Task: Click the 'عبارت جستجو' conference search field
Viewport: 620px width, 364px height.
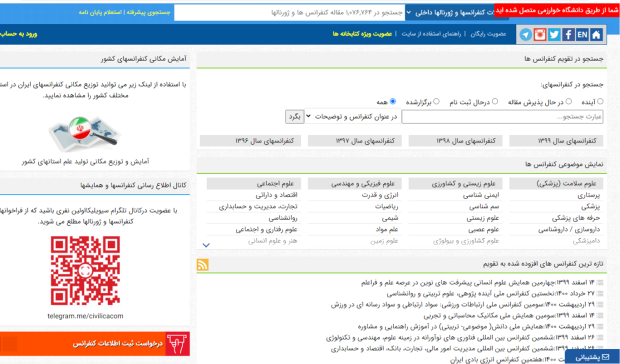Action: click(502, 117)
